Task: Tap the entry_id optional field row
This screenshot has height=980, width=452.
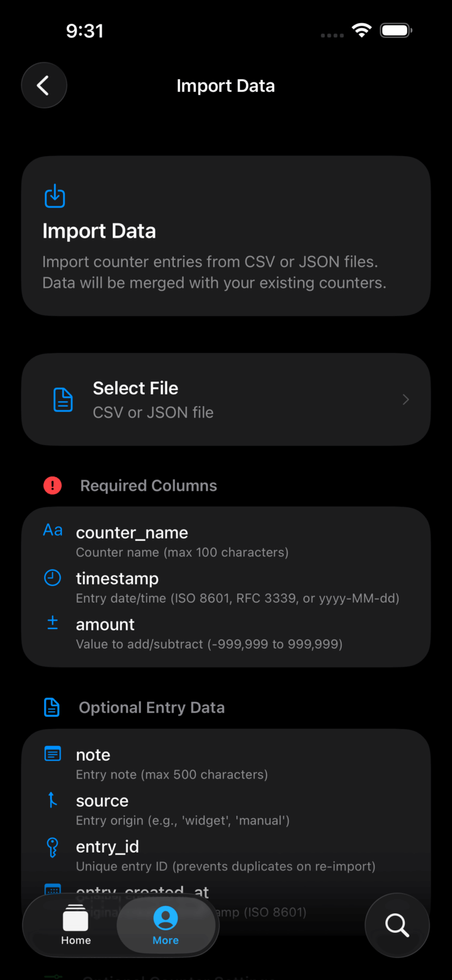Action: [225, 856]
